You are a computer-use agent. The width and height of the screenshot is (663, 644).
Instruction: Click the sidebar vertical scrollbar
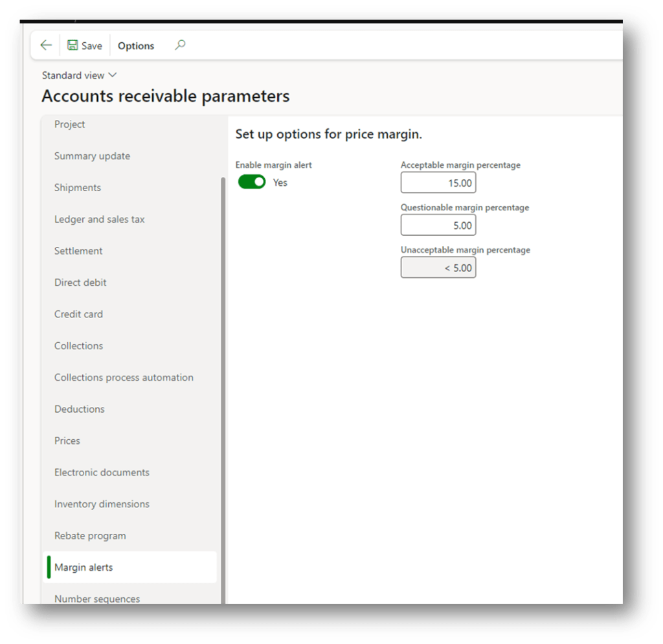[223, 389]
